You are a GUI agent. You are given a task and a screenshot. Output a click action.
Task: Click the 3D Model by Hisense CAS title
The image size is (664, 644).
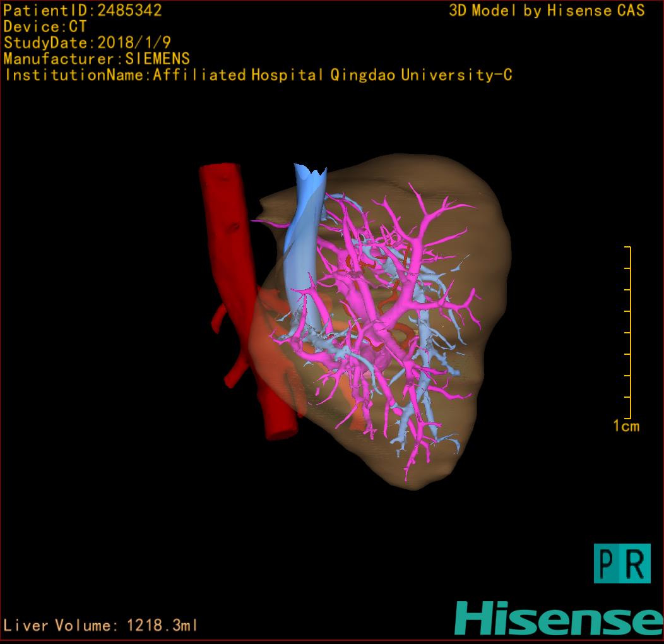click(x=547, y=10)
